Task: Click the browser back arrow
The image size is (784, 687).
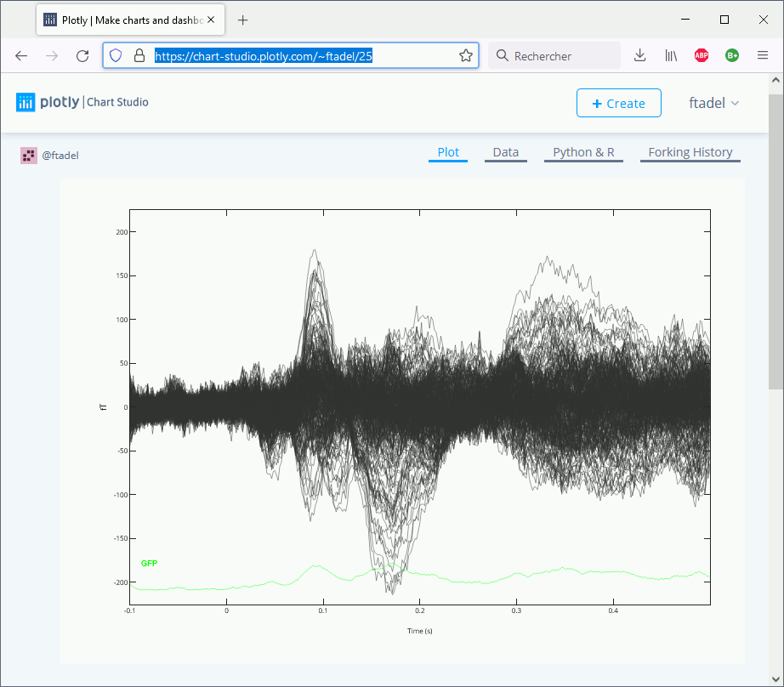Action: pyautogui.click(x=21, y=56)
